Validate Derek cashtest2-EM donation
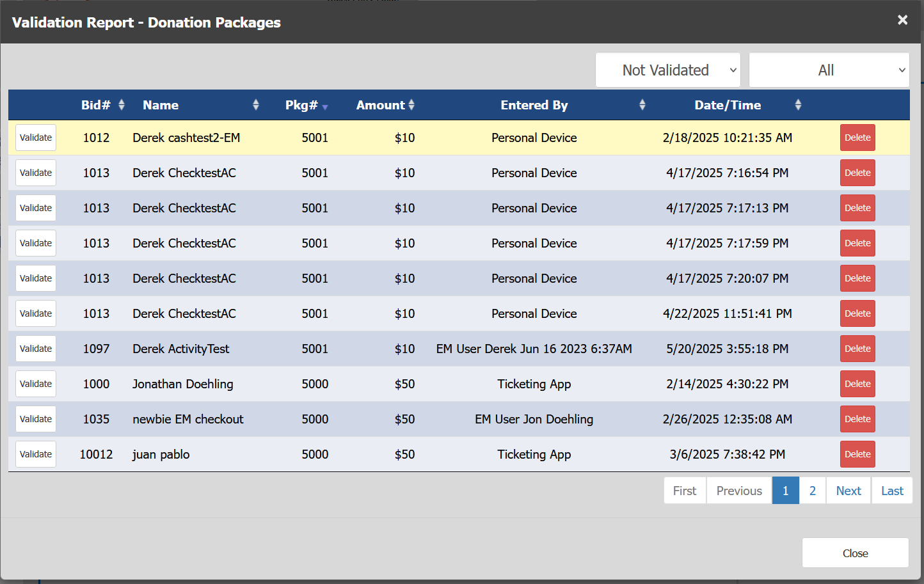Screen dimensions: 924x584 click(36, 138)
